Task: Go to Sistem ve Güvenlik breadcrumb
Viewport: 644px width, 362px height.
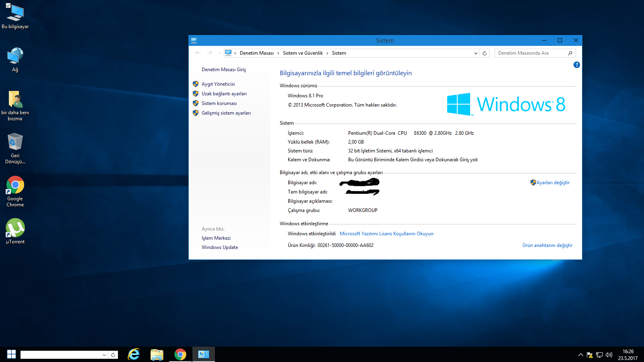Action: pyautogui.click(x=303, y=53)
